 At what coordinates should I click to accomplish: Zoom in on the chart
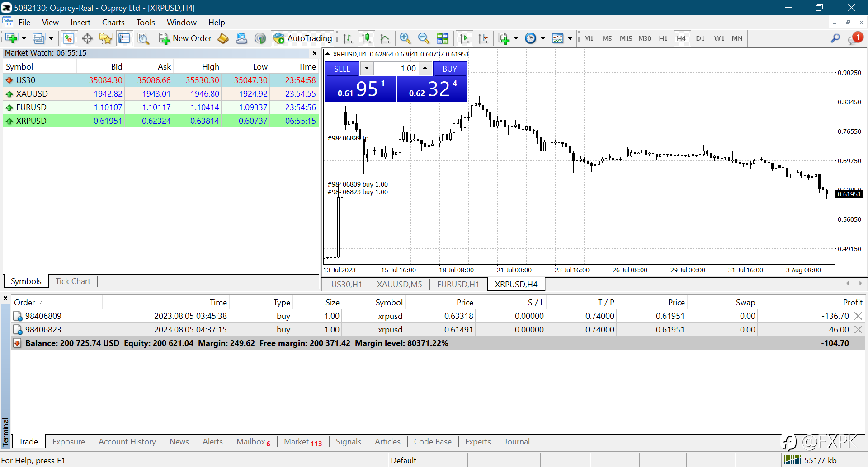[405, 38]
